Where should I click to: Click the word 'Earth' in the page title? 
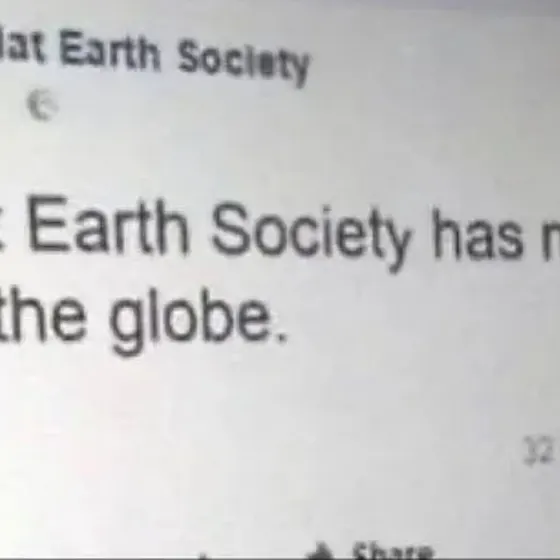[110, 50]
